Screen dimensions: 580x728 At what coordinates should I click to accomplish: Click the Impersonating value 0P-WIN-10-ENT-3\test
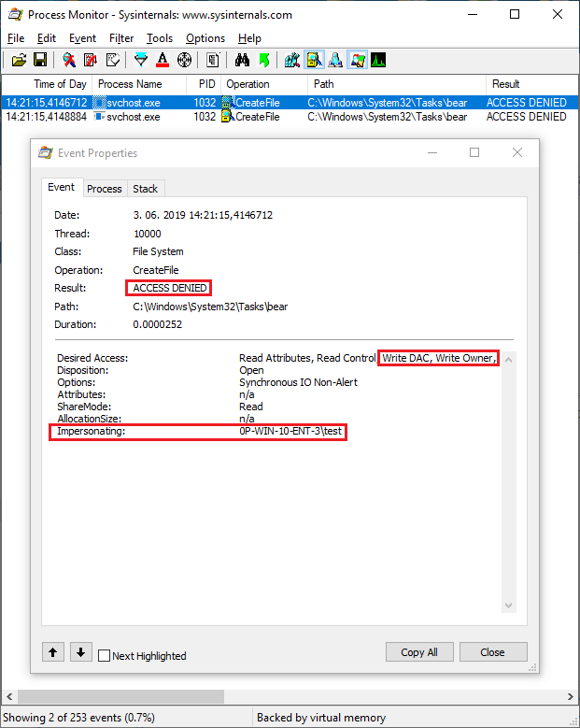(290, 431)
